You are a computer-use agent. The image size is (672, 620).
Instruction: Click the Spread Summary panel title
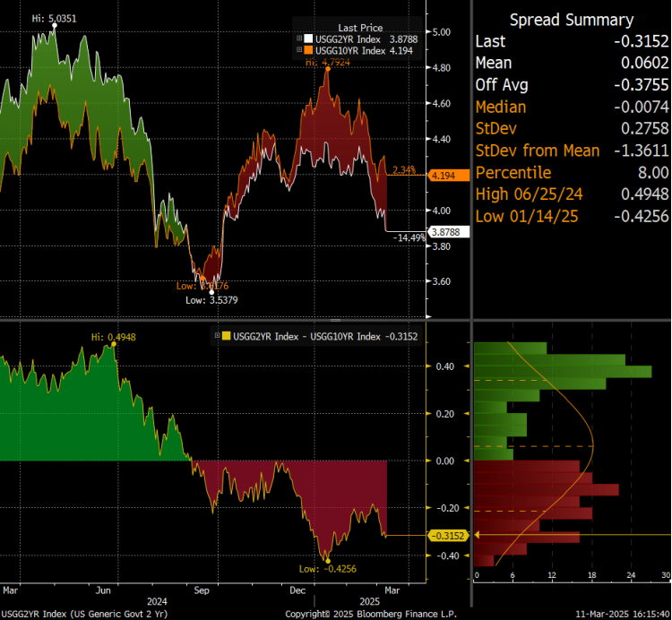click(571, 20)
